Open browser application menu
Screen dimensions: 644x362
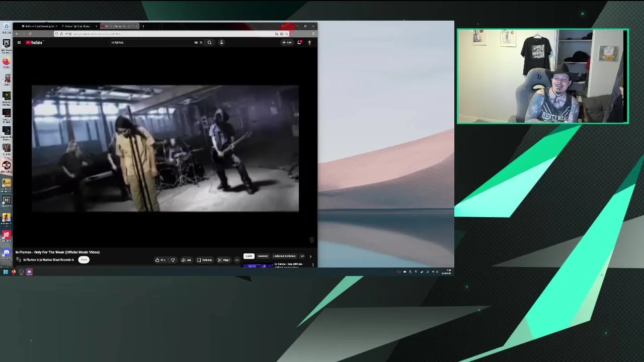pyautogui.click(x=313, y=34)
